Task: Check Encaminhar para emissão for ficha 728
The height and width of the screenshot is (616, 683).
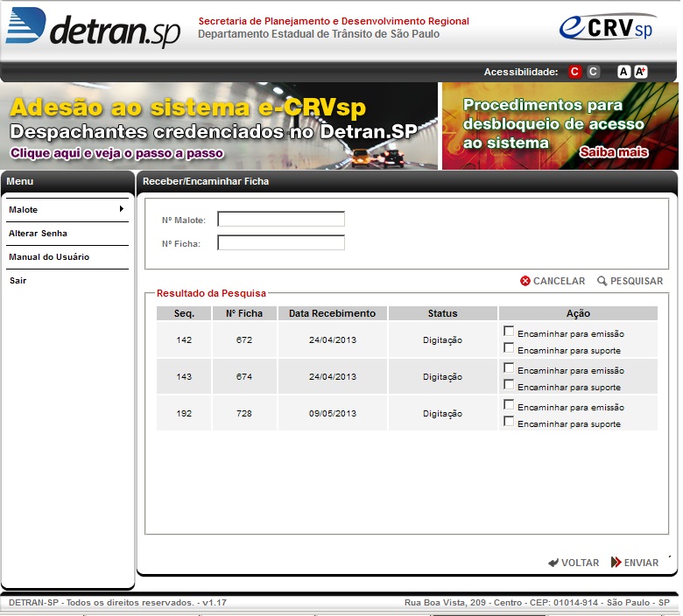Action: tap(509, 404)
